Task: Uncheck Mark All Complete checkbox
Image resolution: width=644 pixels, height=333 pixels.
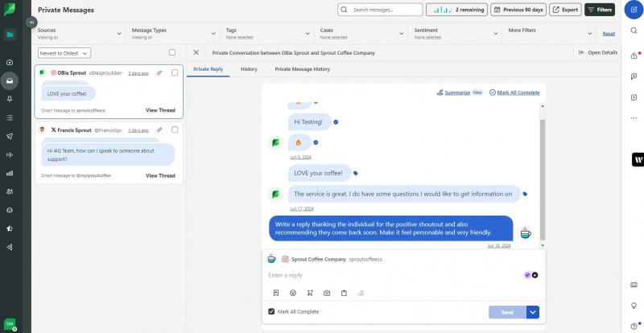Action: (x=271, y=311)
